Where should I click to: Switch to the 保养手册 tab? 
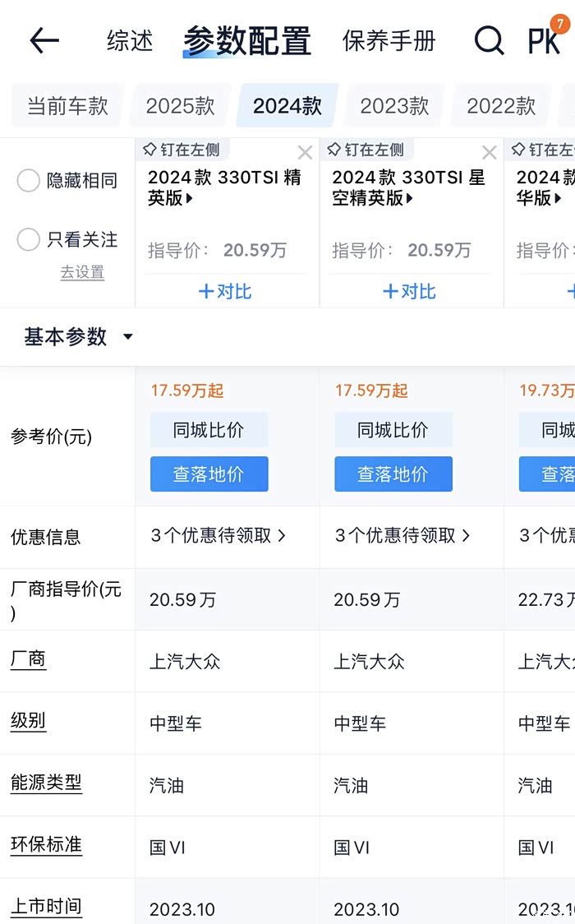coord(389,41)
